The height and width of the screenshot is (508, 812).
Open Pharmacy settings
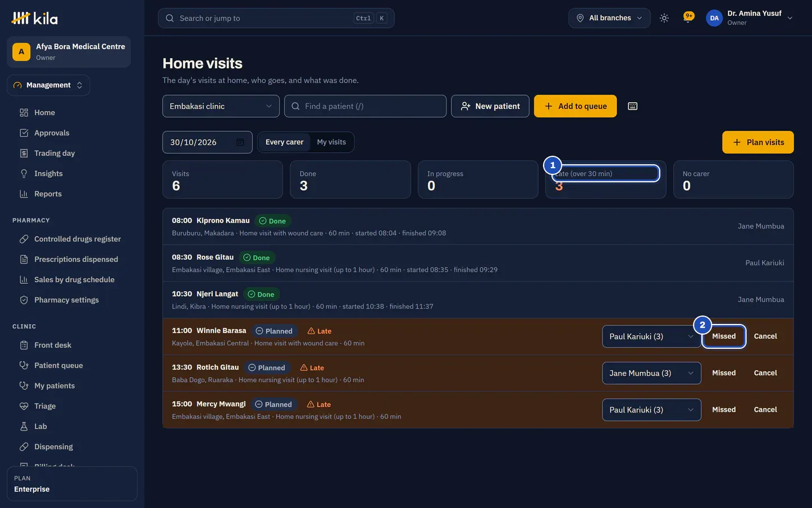[x=72, y=300]
